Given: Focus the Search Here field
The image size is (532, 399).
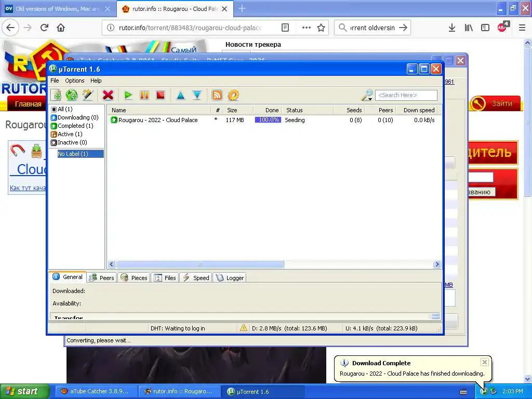Looking at the screenshot, I should click(406, 96).
